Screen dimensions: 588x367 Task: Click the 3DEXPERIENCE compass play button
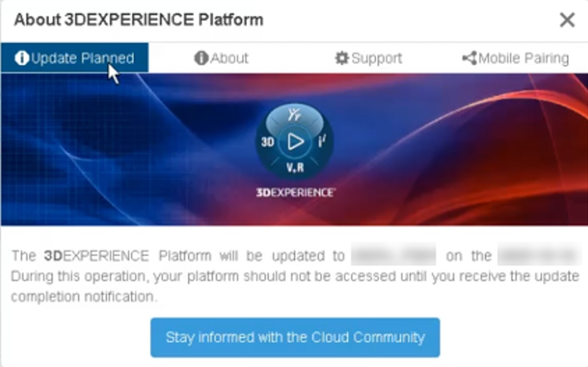[295, 142]
